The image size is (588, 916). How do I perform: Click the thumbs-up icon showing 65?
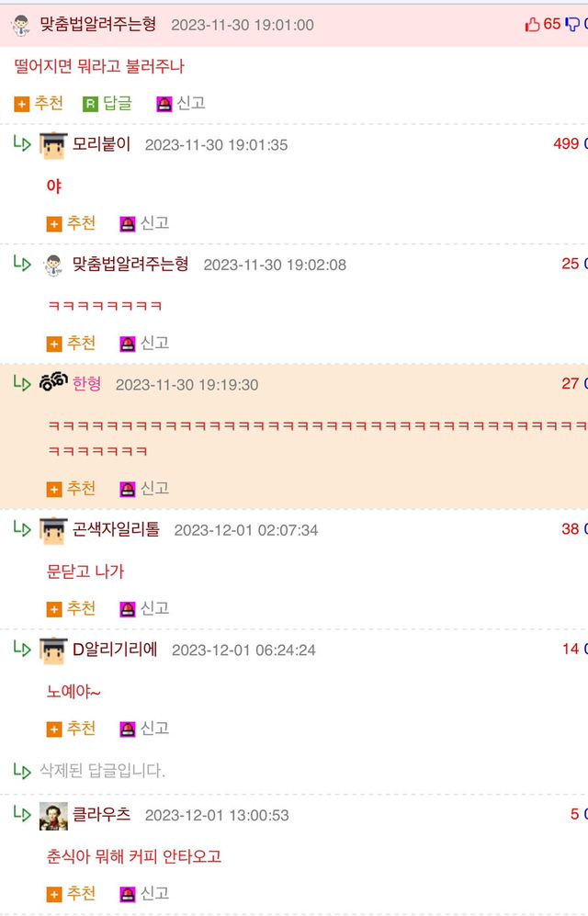532,25
